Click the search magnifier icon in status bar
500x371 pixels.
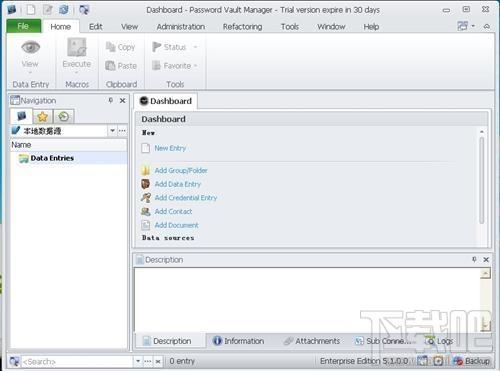click(14, 361)
